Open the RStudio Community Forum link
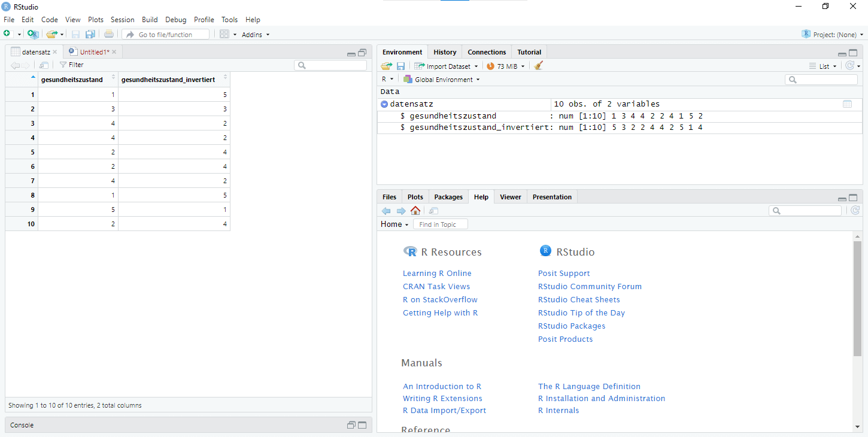 590,286
